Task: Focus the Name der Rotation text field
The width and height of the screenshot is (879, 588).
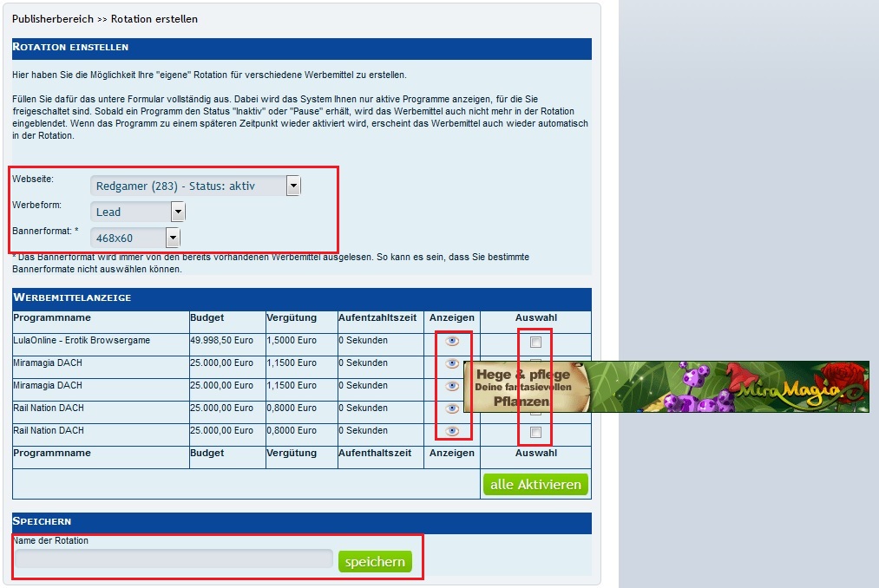Action: [x=174, y=559]
